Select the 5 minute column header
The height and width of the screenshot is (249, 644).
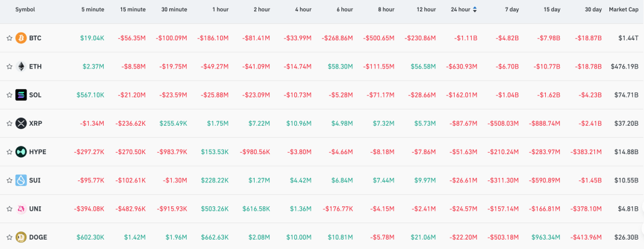93,9
